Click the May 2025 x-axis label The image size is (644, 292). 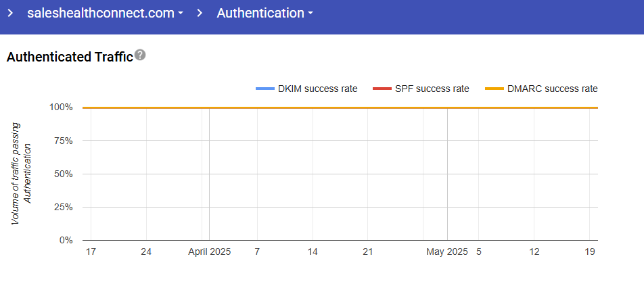point(447,251)
